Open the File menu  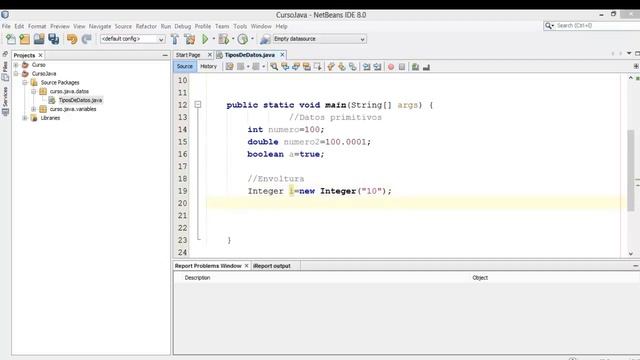pyautogui.click(x=6, y=26)
